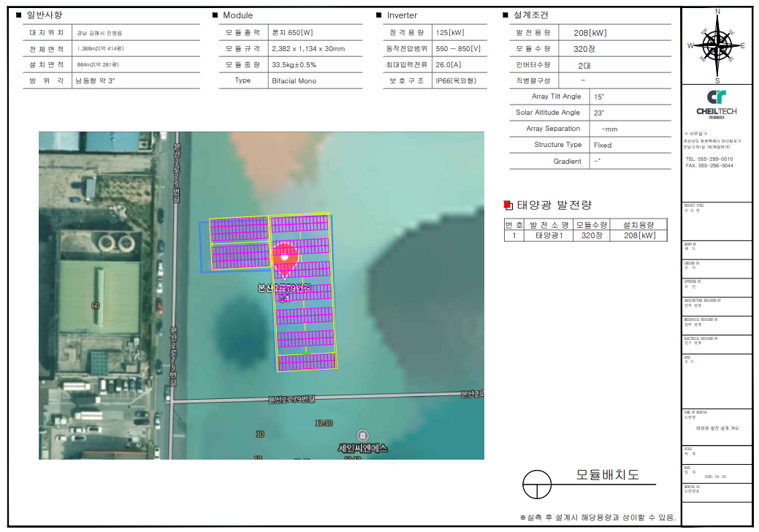Click the CHEILTECH company logo
The width and height of the screenshot is (759, 532).
(x=716, y=102)
